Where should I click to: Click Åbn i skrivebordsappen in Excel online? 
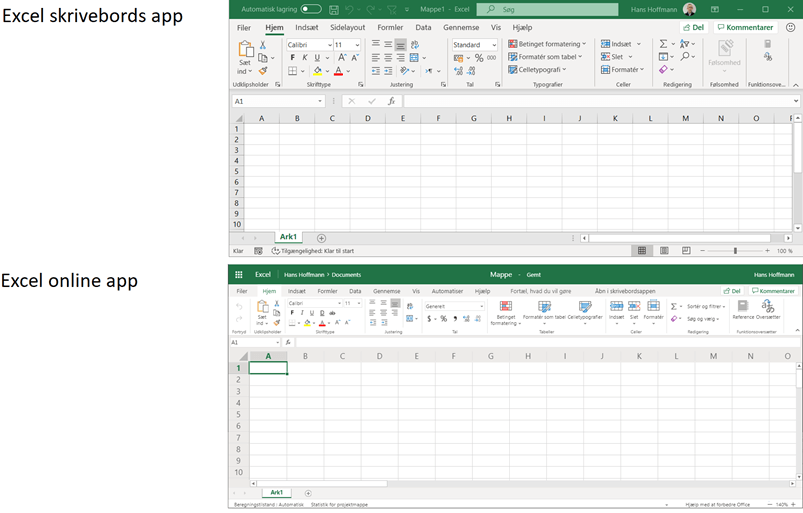click(x=625, y=291)
